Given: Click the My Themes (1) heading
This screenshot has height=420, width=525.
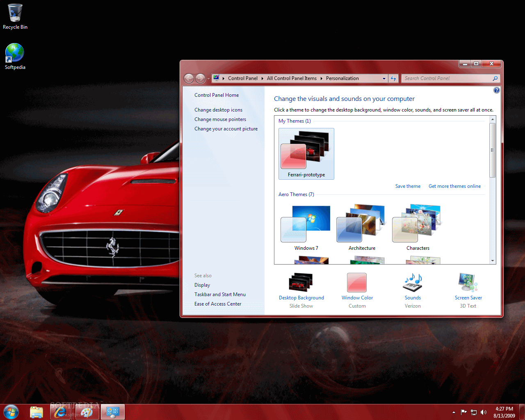Looking at the screenshot, I should pyautogui.click(x=294, y=121).
